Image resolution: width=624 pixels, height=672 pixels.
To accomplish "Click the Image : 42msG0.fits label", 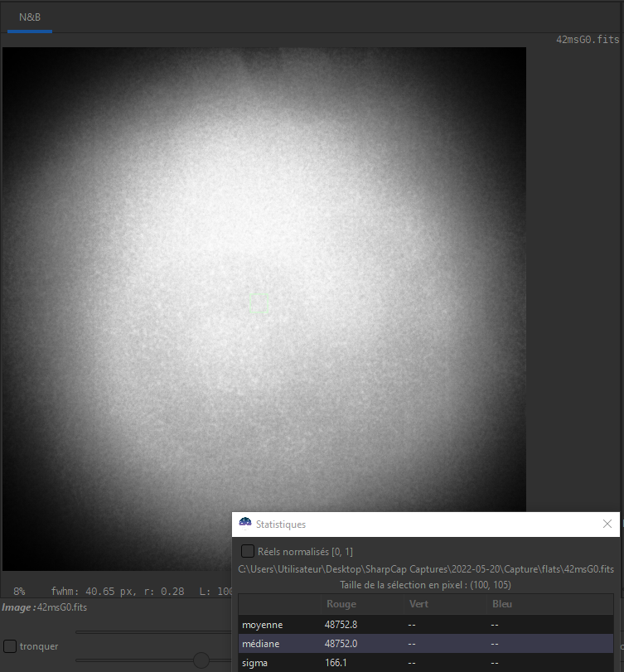I will [x=44, y=607].
